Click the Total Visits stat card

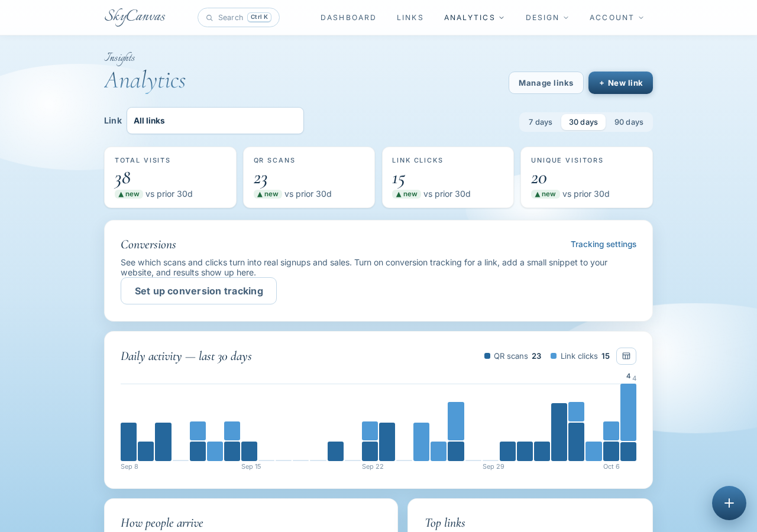click(170, 177)
